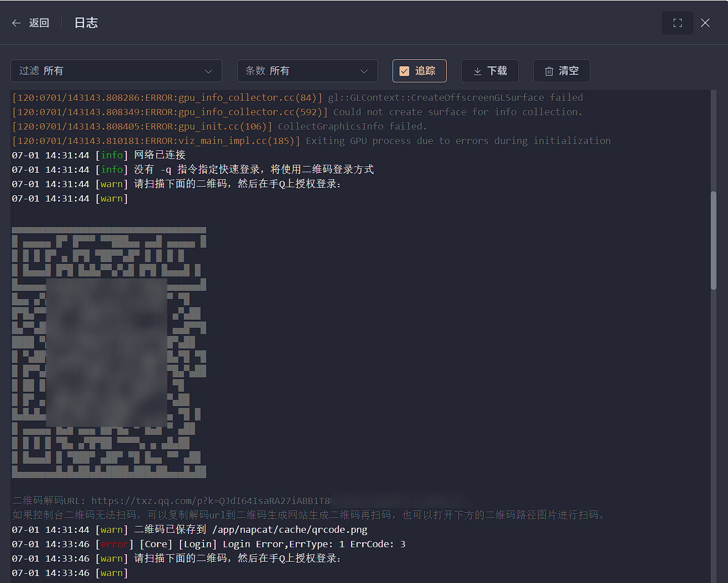This screenshot has height=583, width=728.
Task: Select the Login Error ErrCode log line
Action: [x=209, y=544]
